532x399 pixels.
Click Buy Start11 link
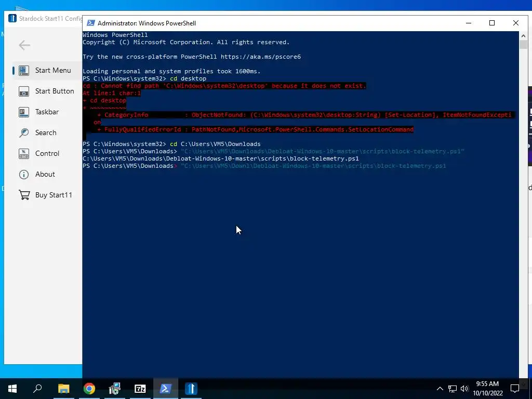[x=47, y=195]
